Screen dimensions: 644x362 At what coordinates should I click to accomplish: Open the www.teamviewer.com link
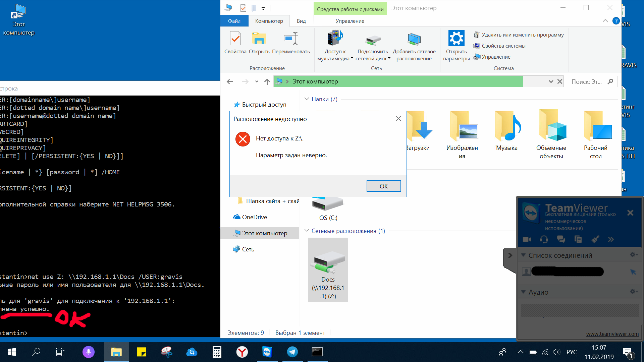coord(612,334)
